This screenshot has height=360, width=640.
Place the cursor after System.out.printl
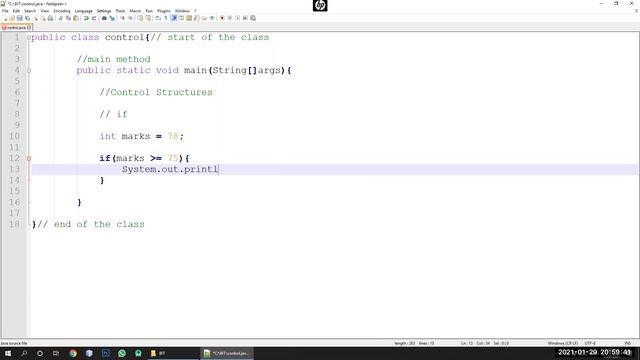tap(219, 169)
